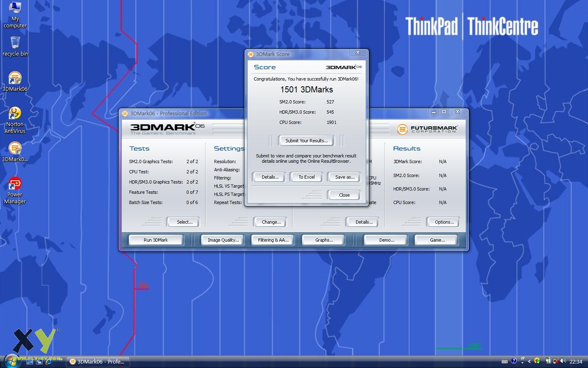This screenshot has height=368, width=588.
Task: Open the recycle bin desktop icon
Action: [x=15, y=46]
